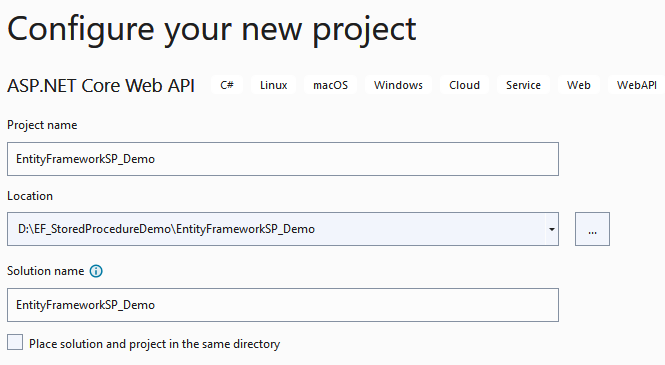Expand the Location dropdown arrow
The image size is (665, 365).
tap(552, 229)
